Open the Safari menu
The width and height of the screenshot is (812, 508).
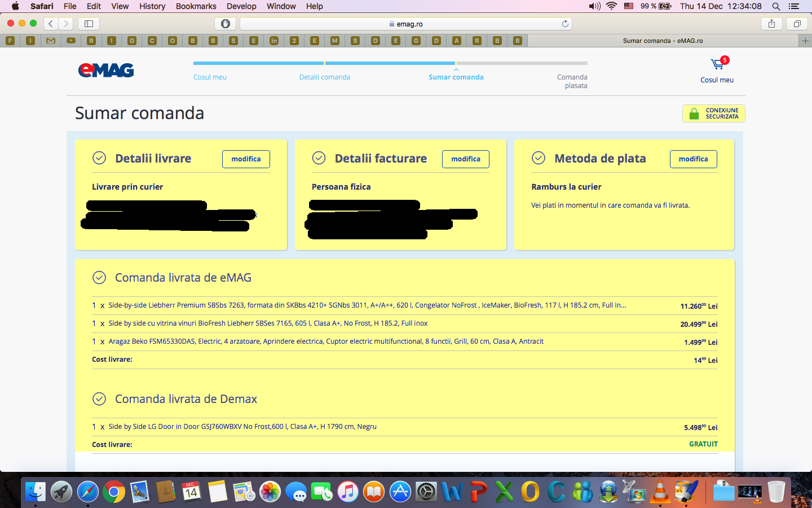[42, 6]
